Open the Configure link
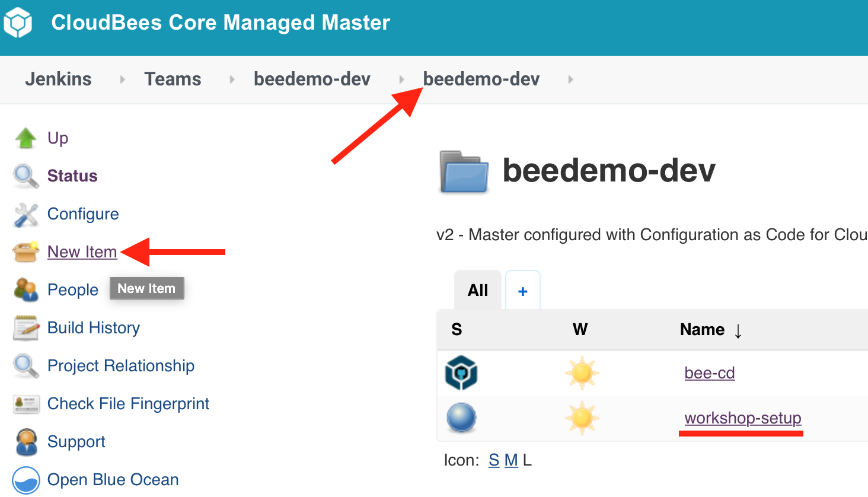This screenshot has height=497, width=868. pyautogui.click(x=83, y=214)
